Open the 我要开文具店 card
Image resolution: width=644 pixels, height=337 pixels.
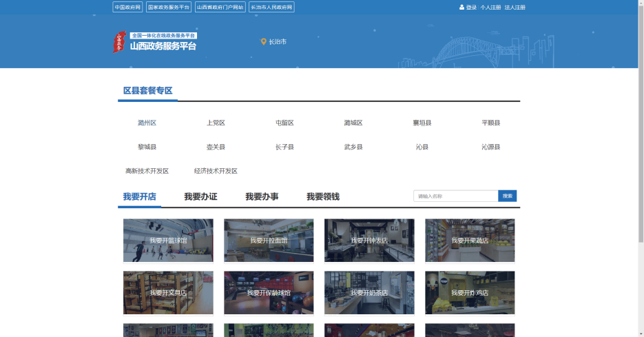coord(168,293)
